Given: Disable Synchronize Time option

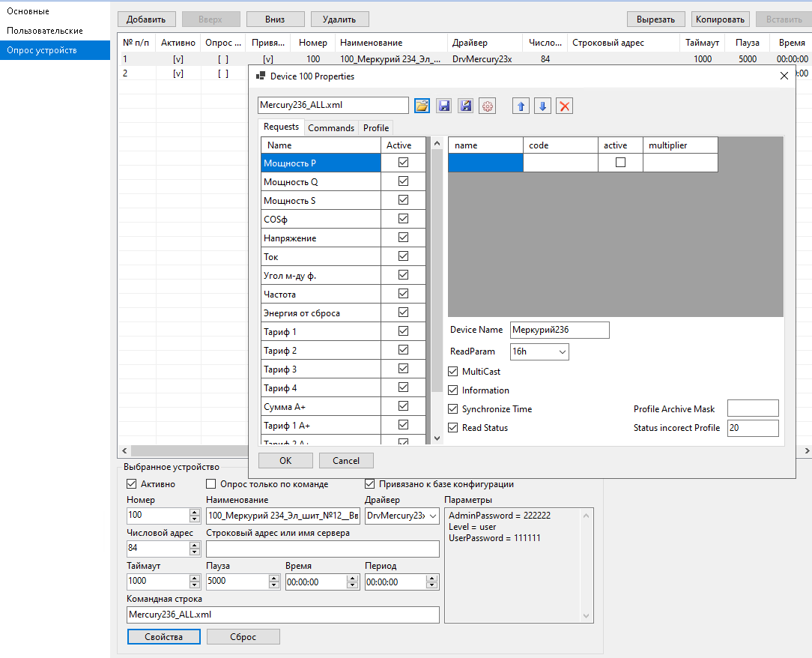Looking at the screenshot, I should 453,408.
